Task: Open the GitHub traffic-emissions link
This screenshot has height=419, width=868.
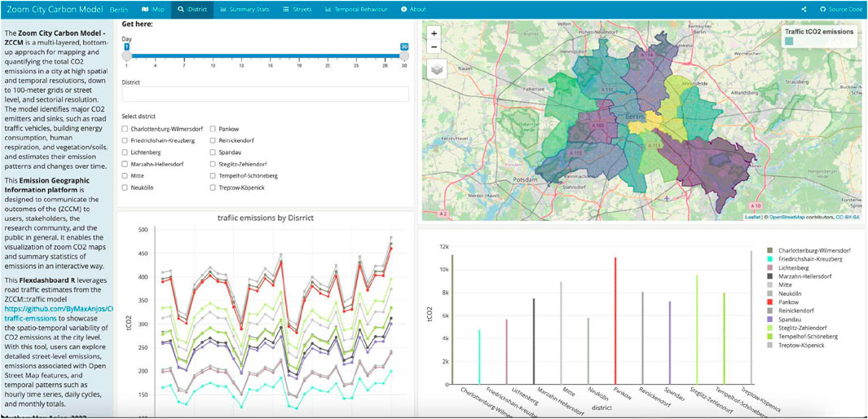Action: pos(58,314)
